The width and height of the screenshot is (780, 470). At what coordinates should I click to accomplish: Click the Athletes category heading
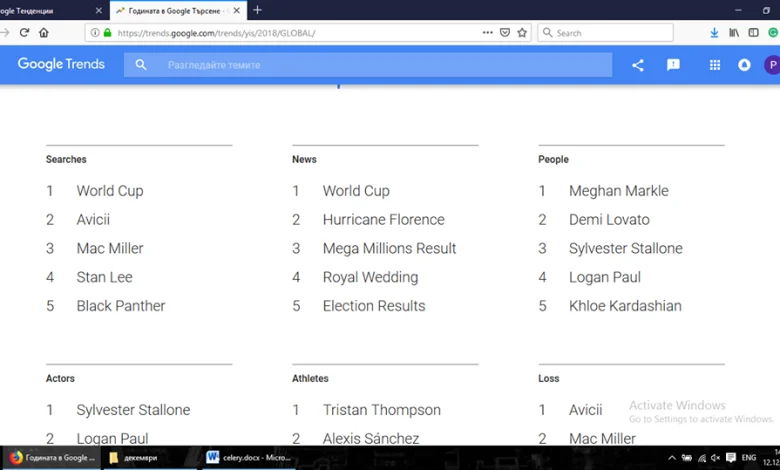(x=310, y=378)
